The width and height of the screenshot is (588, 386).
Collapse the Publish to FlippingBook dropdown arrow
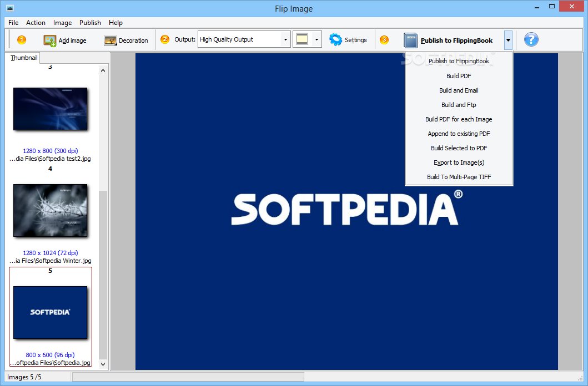508,40
